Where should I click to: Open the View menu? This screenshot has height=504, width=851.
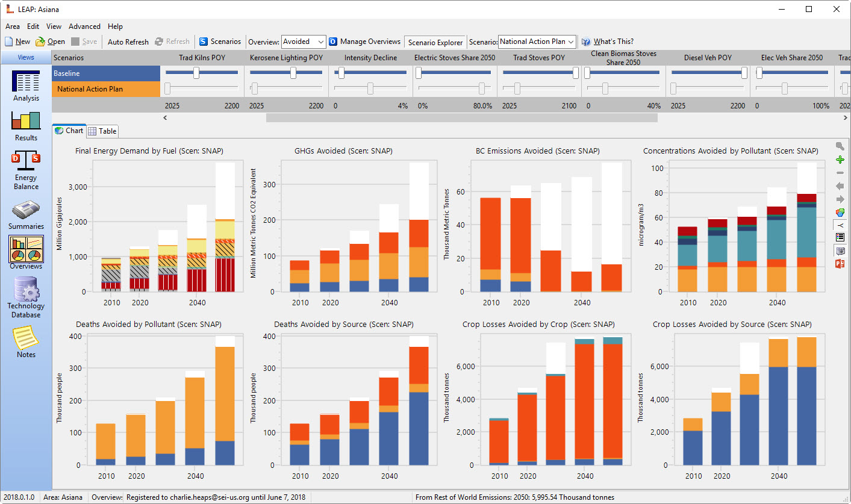pyautogui.click(x=54, y=26)
